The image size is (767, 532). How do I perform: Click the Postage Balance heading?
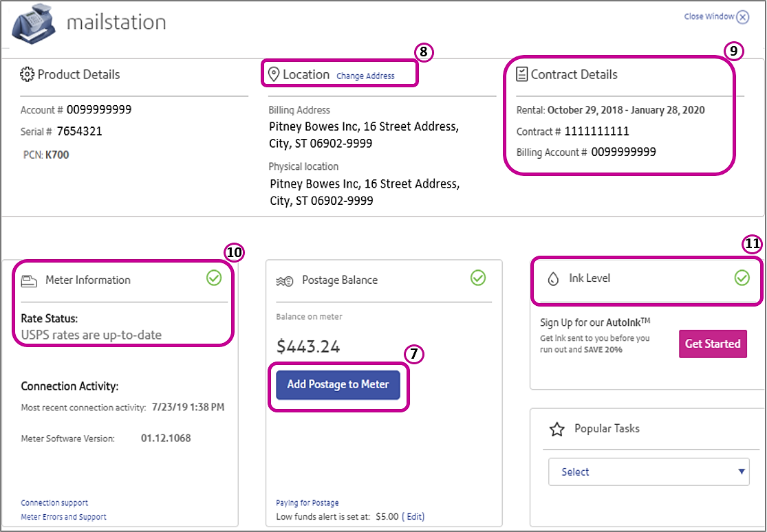click(x=340, y=280)
